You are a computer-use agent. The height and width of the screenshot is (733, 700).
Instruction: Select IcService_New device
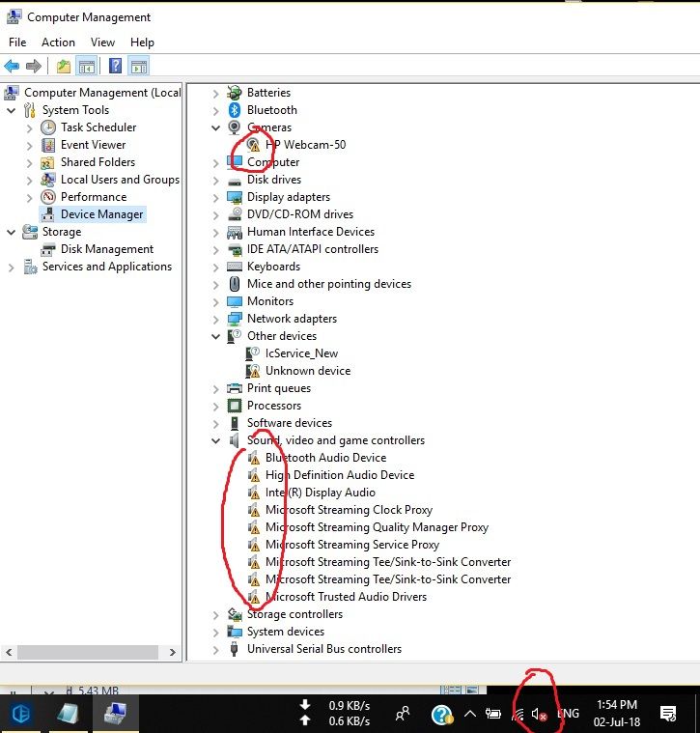coord(301,353)
